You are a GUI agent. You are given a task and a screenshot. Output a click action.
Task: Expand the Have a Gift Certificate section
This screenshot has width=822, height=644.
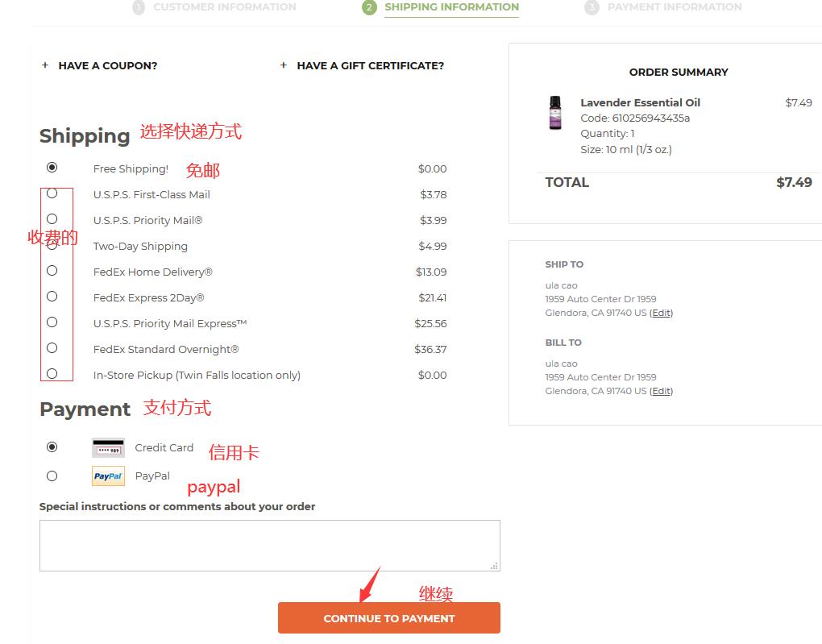362,65
